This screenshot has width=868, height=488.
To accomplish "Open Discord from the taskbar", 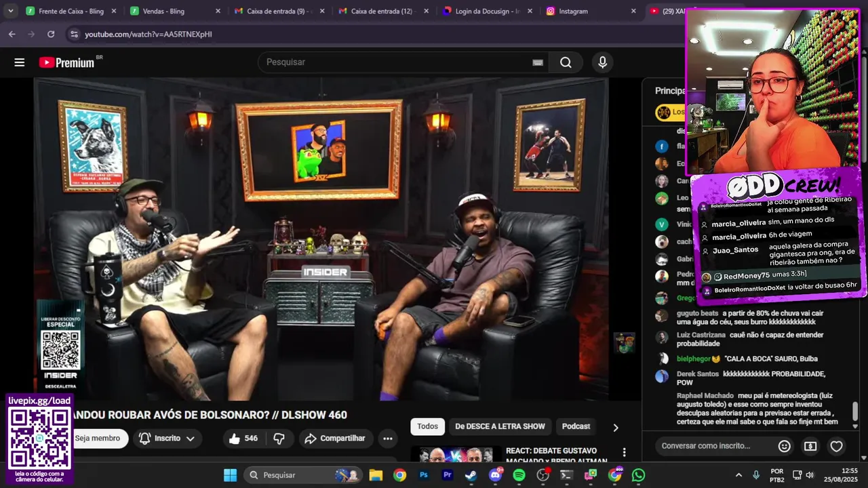I will click(x=496, y=475).
